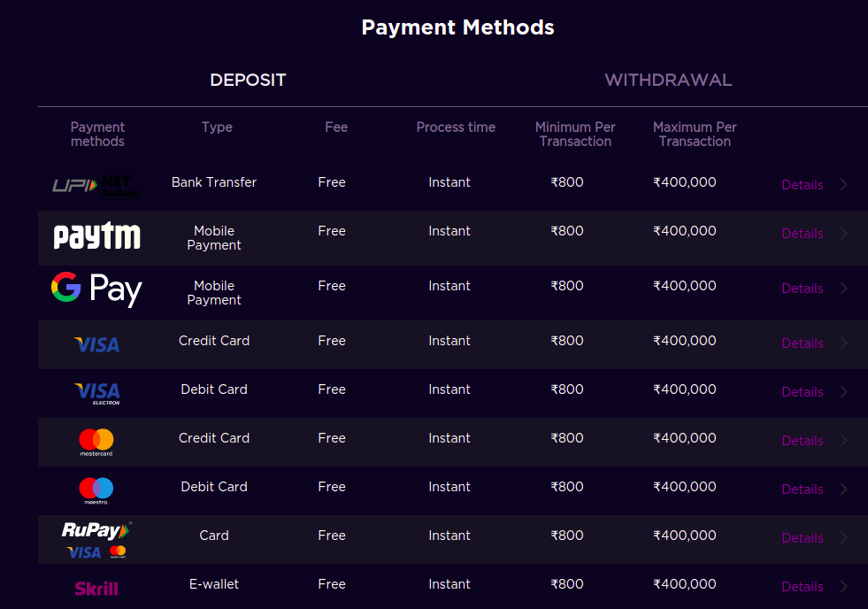Viewport: 868px width, 609px height.
Task: Expand the Visa Credit Card row chevron
Action: [x=843, y=343]
